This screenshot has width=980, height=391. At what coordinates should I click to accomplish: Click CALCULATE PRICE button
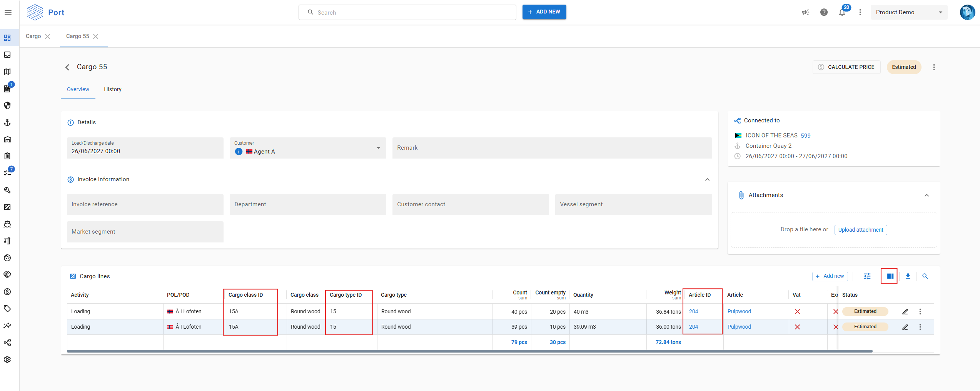pos(846,67)
